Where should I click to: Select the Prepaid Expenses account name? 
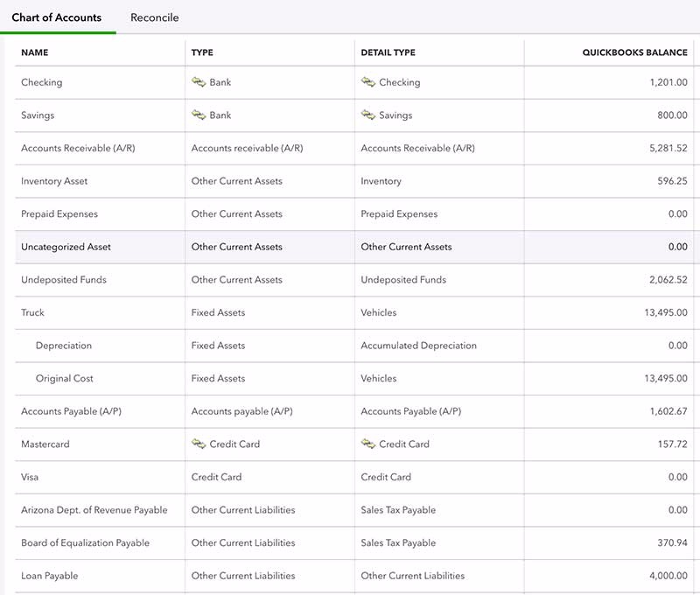click(59, 213)
